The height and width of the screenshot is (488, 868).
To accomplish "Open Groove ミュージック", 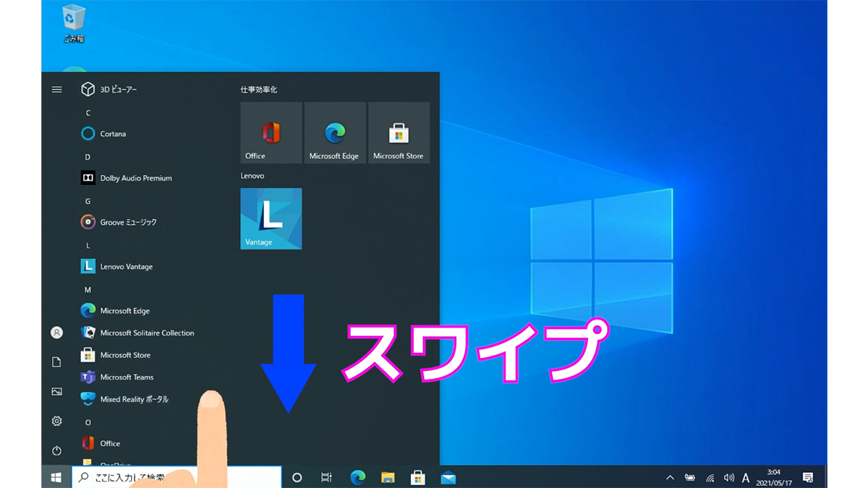I will pos(129,222).
